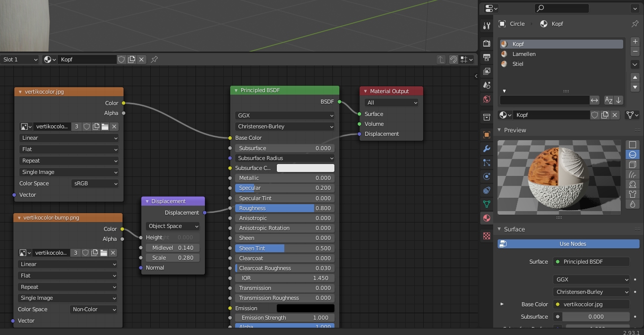Toggle invert filter for material slots
Viewport: 644px width, 335px height.
point(594,100)
